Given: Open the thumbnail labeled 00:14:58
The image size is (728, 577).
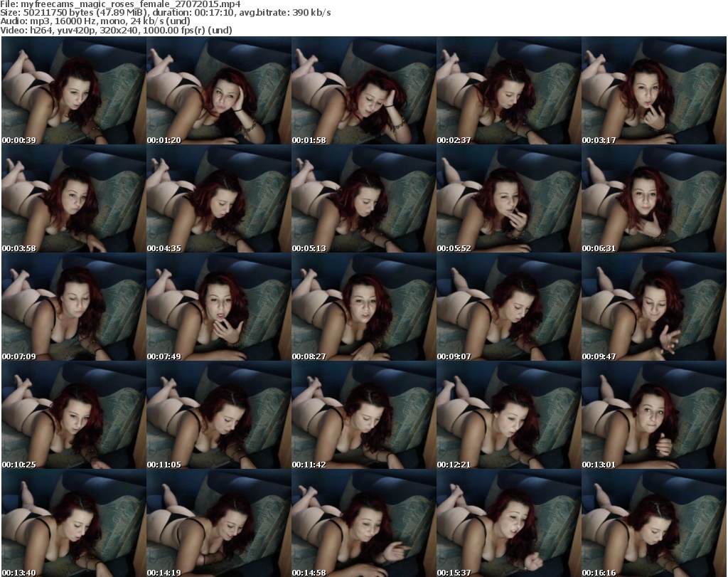Looking at the screenshot, I should coord(363,523).
